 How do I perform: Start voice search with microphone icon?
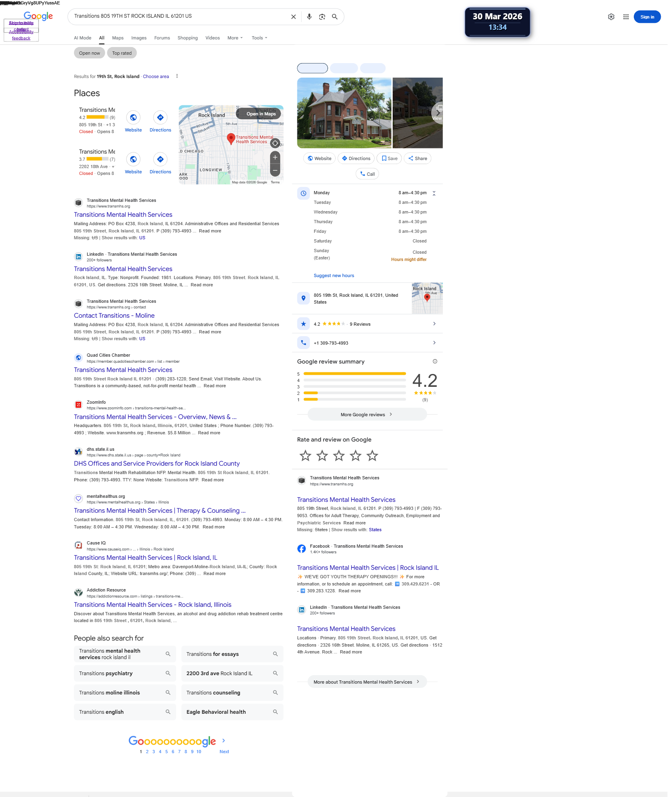(309, 17)
